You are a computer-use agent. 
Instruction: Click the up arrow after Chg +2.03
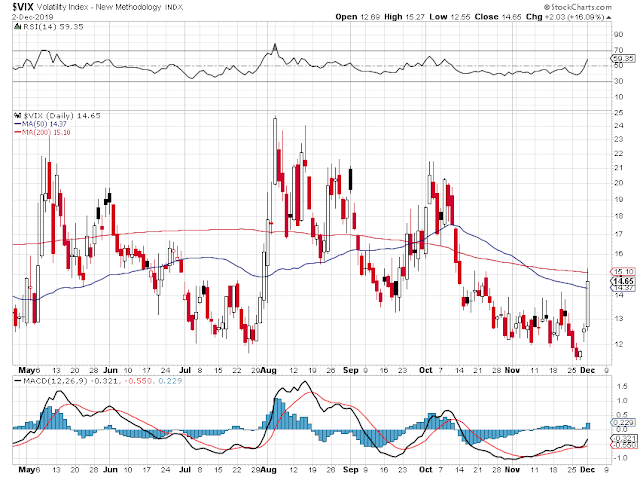[x=609, y=18]
